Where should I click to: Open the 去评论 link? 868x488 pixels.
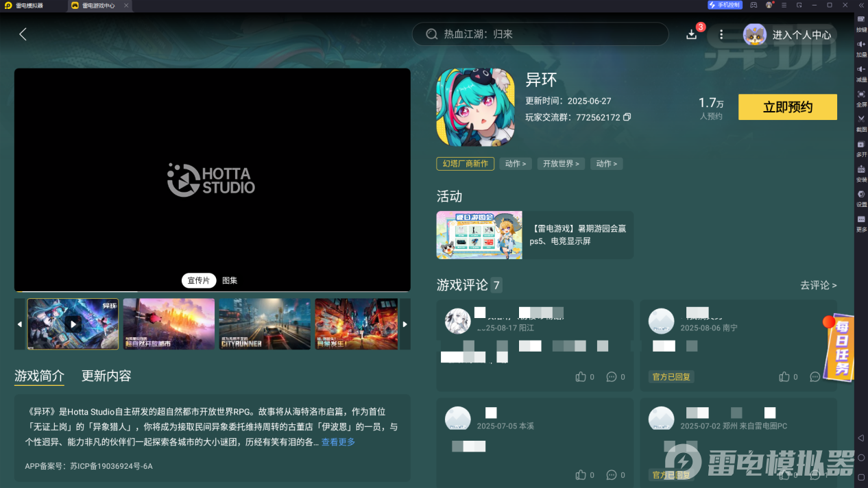coord(818,285)
